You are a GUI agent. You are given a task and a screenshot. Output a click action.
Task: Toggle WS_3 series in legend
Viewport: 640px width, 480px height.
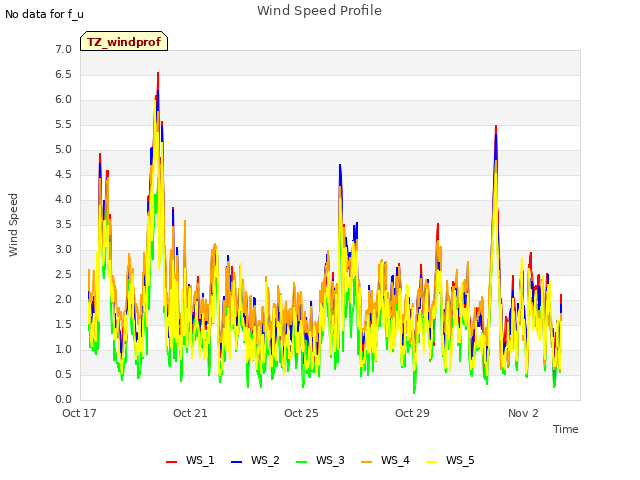tap(320, 460)
